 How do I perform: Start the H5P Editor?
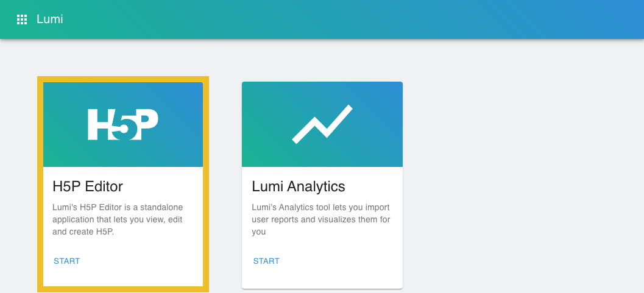click(67, 261)
